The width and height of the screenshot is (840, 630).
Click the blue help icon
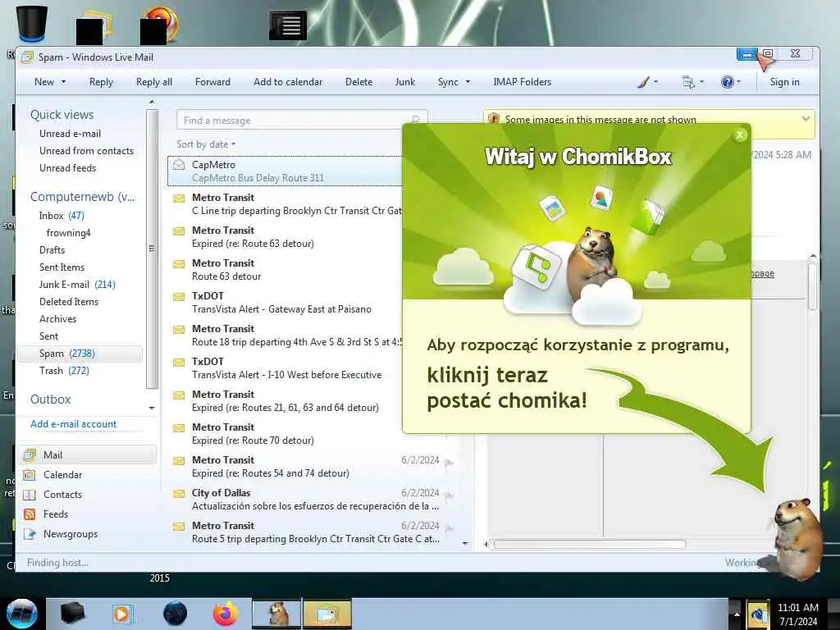727,82
